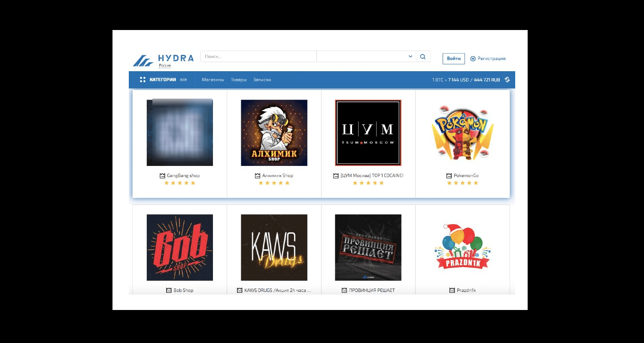Image resolution: width=644 pixels, height=343 pixels.
Task: Open the KAWS DRUGS shop thumbnail
Action: 274,247
